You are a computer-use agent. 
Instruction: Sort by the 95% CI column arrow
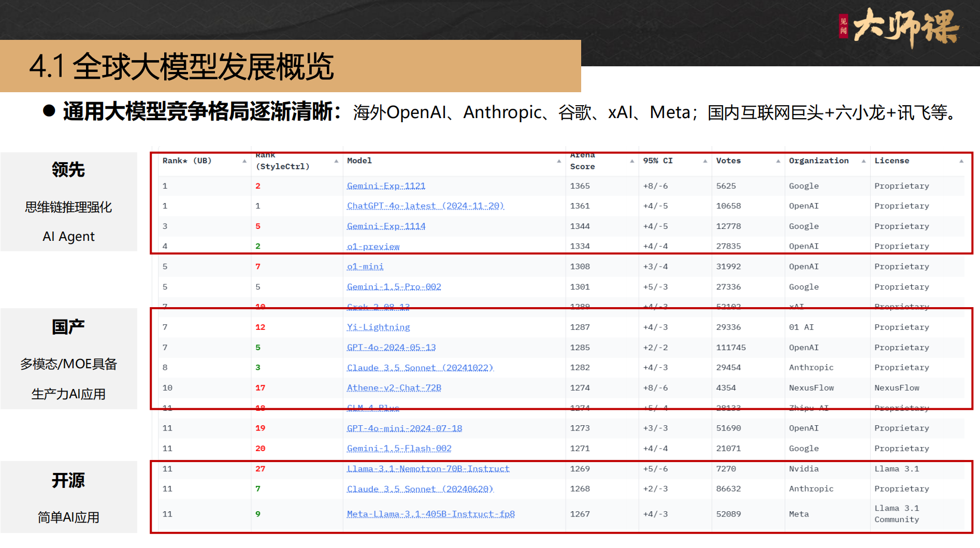click(705, 161)
